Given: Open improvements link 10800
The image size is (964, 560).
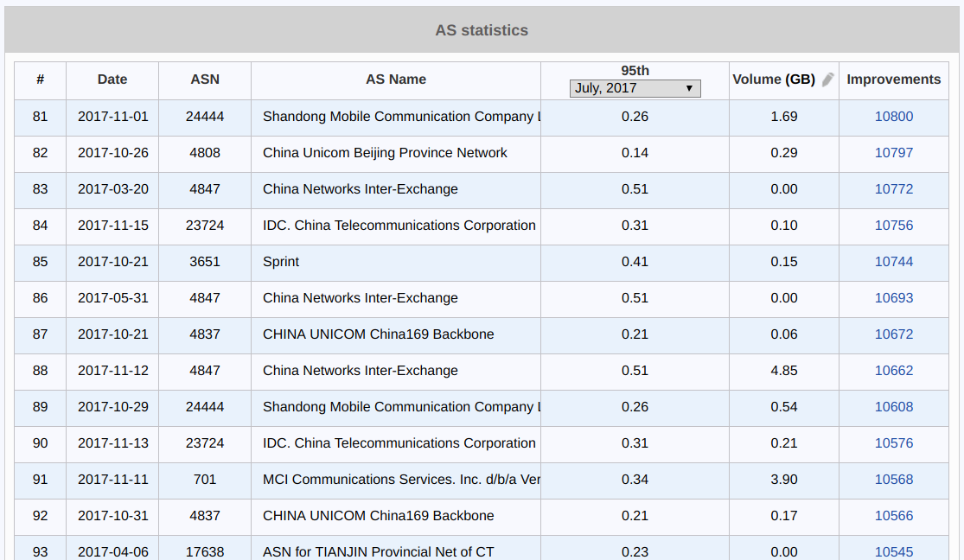Looking at the screenshot, I should click(893, 117).
